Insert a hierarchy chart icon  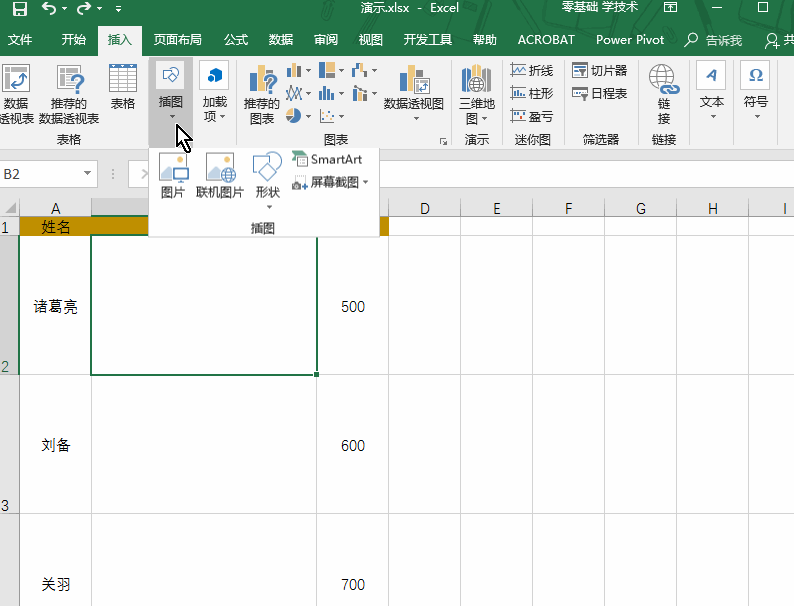tap(327, 70)
